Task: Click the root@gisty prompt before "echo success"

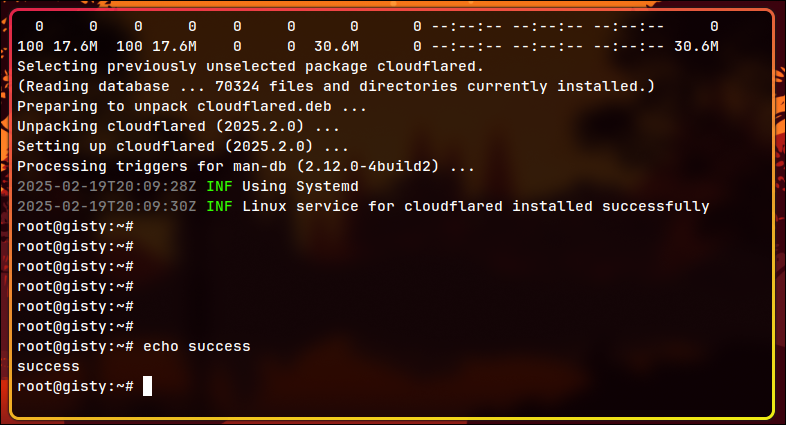Action: 75,346
